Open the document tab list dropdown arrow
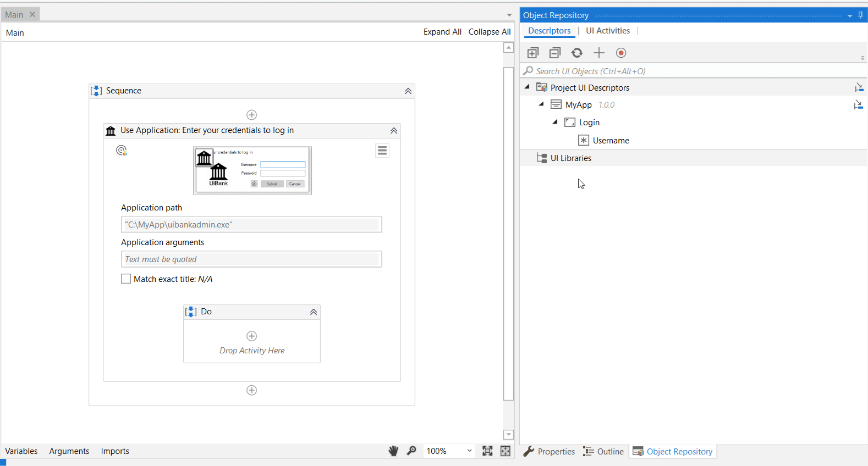Viewport: 868px width, 466px height. pos(509,15)
